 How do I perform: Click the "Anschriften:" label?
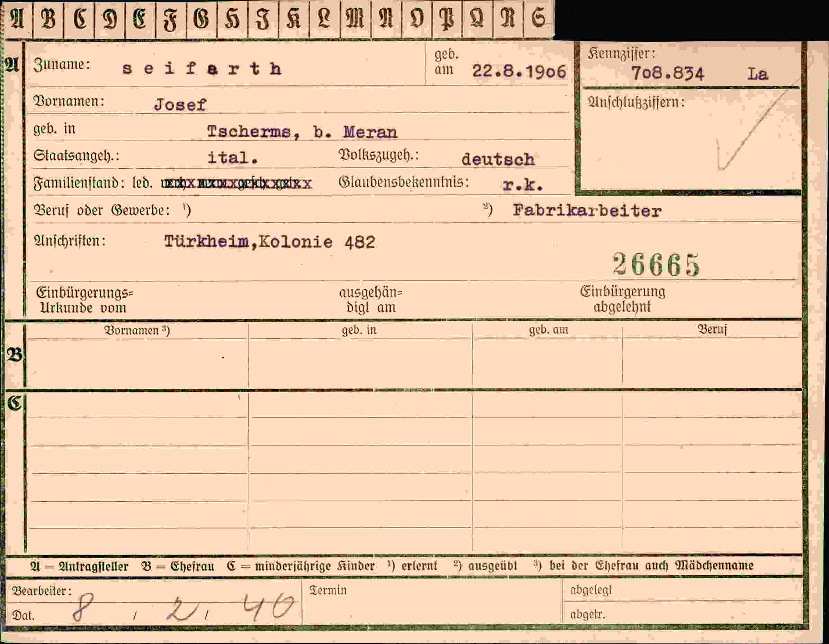[70, 241]
